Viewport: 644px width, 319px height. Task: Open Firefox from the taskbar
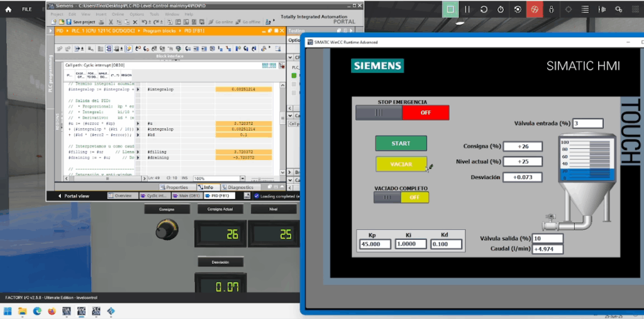(x=52, y=311)
